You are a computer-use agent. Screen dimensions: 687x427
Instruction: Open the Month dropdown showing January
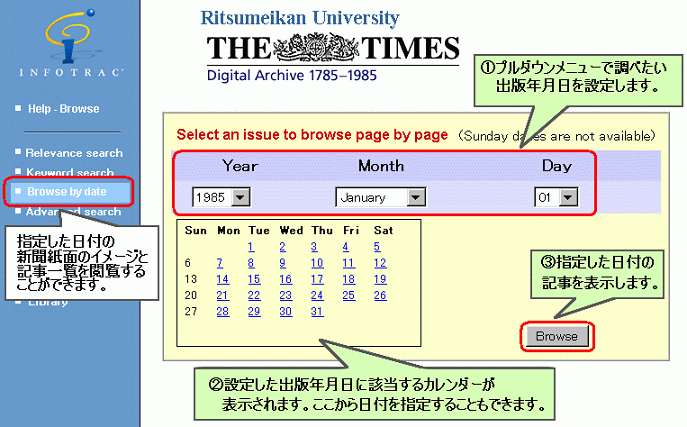pyautogui.click(x=380, y=198)
